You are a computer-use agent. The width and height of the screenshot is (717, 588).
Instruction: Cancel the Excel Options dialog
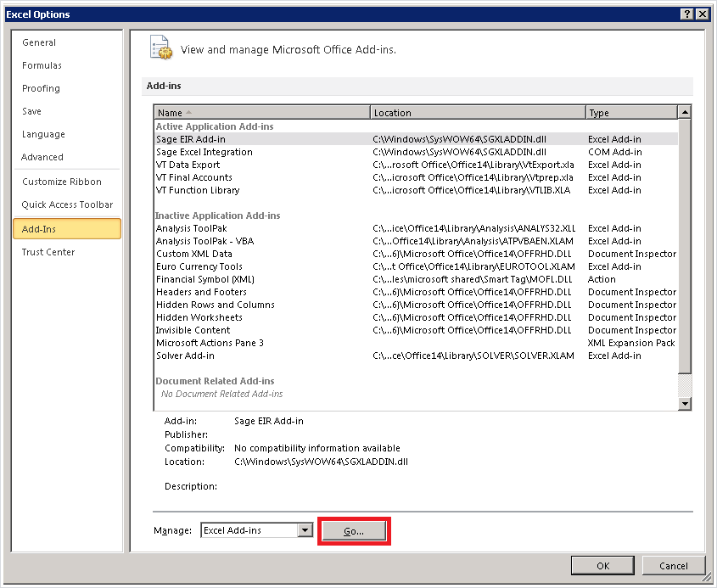point(673,566)
